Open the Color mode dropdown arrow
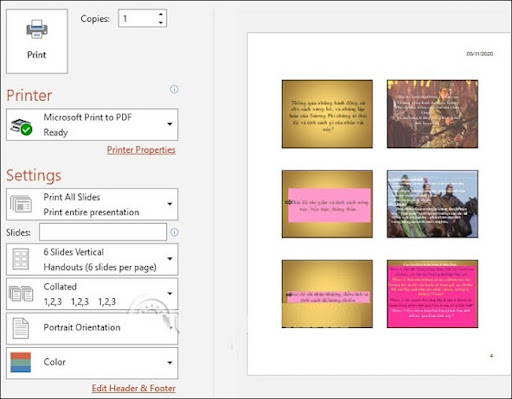The height and width of the screenshot is (399, 512). click(170, 363)
